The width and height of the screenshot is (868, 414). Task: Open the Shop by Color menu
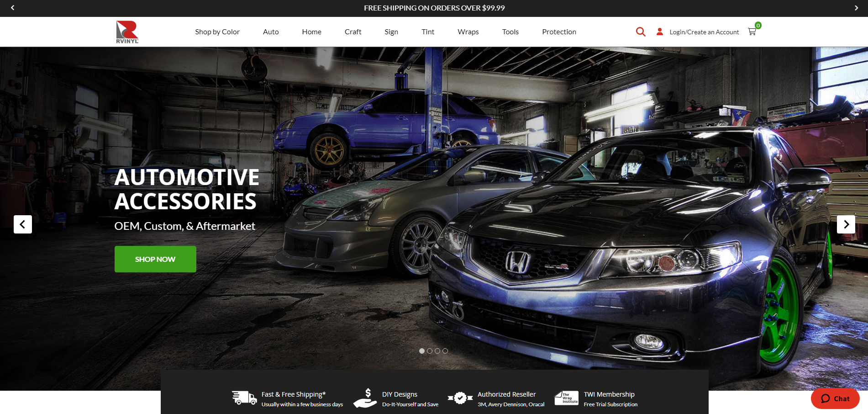coord(217,32)
